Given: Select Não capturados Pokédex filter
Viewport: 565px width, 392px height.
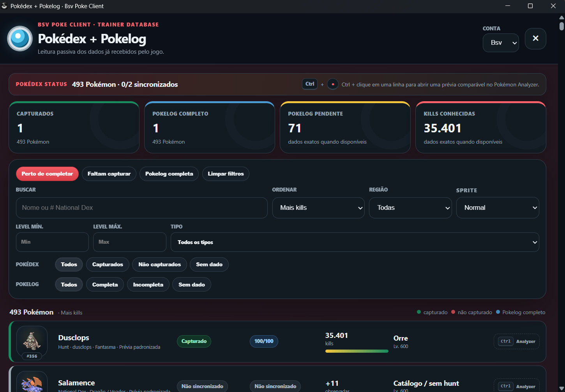Looking at the screenshot, I should (160, 265).
